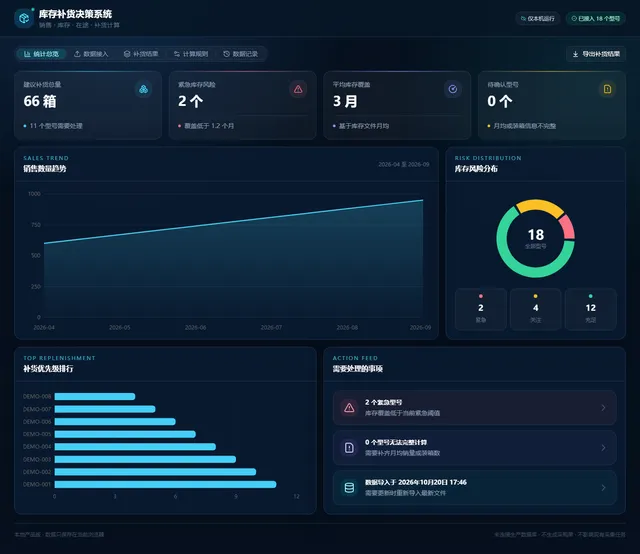Click the DEMO-001 bar in priority ranking
The image size is (640, 554).
click(165, 484)
